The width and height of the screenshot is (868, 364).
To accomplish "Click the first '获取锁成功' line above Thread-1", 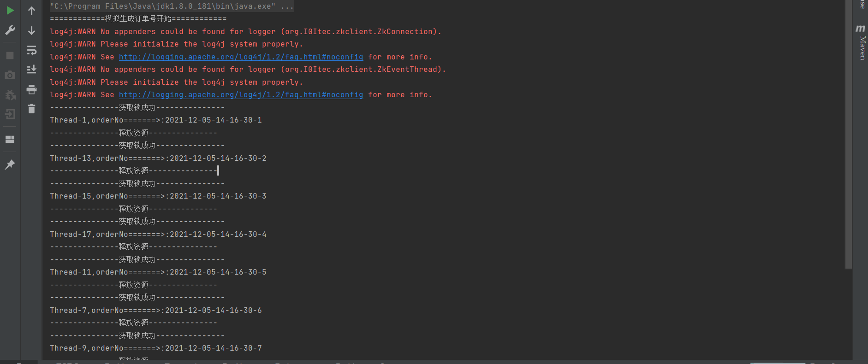I will pyautogui.click(x=137, y=107).
